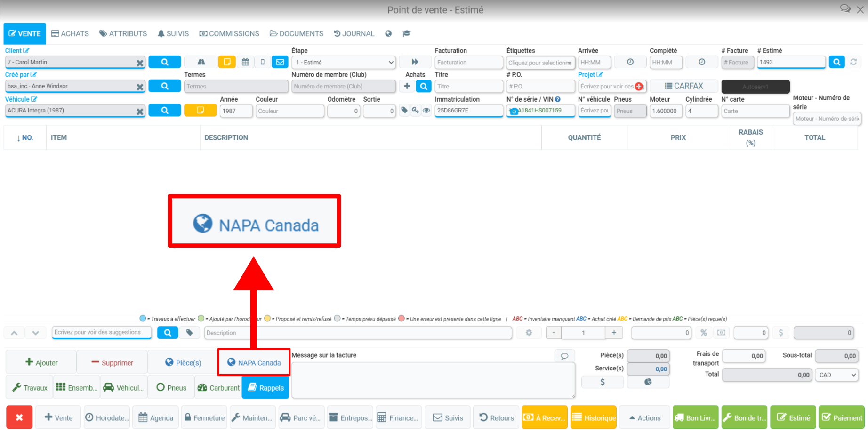Click the Travaux button

pos(30,387)
